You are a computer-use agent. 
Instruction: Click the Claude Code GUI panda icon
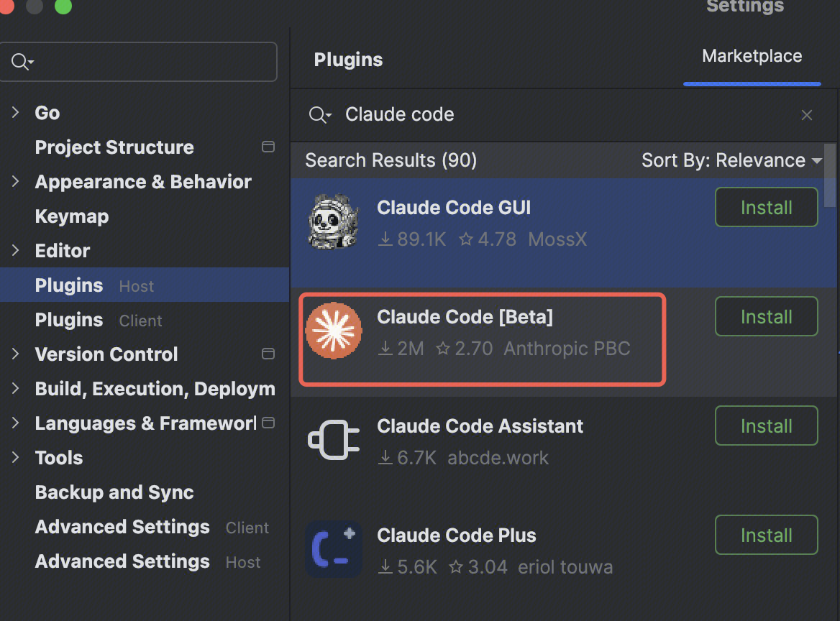pyautogui.click(x=333, y=221)
